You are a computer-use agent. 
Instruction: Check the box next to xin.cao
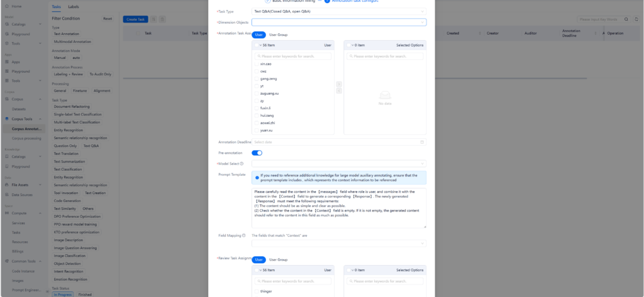(x=257, y=63)
